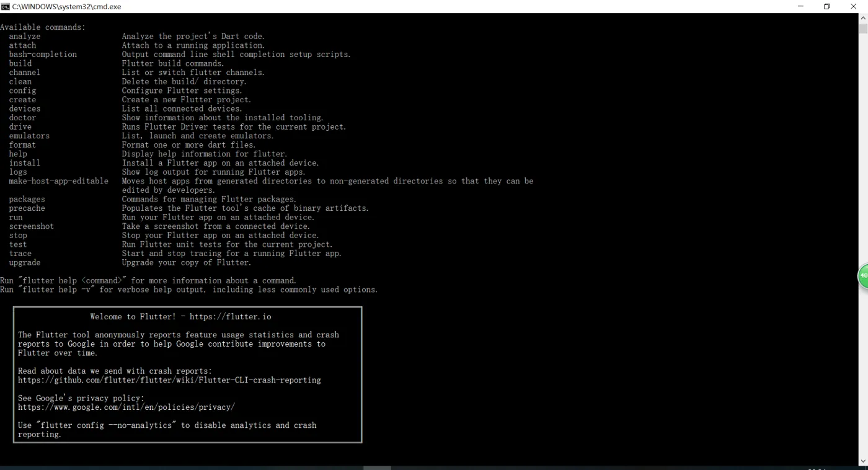The image size is (868, 470).
Task: Click the scrollbar up arrow
Action: coord(863,19)
